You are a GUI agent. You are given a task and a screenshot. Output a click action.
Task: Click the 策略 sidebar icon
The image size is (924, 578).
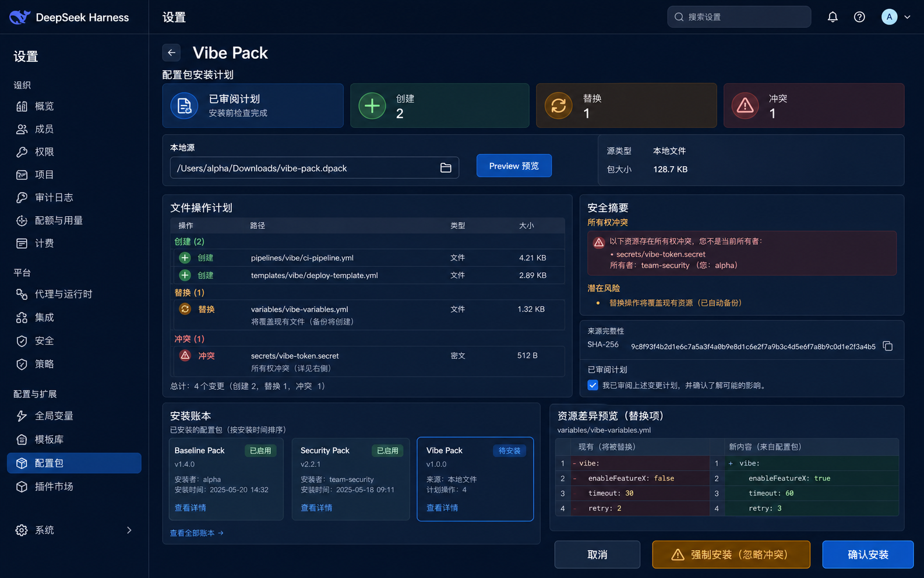[22, 364]
